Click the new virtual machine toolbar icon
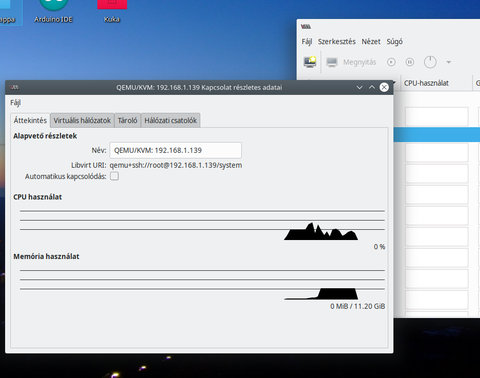Viewport: 480px width, 378px height. (x=310, y=62)
